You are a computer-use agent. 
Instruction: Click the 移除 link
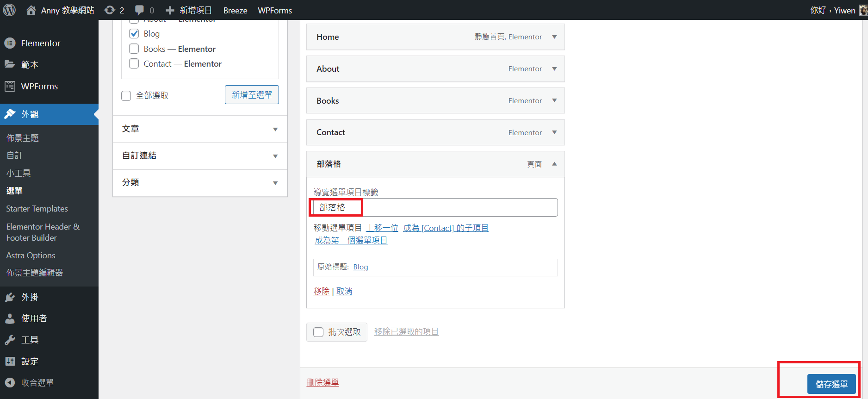322,291
